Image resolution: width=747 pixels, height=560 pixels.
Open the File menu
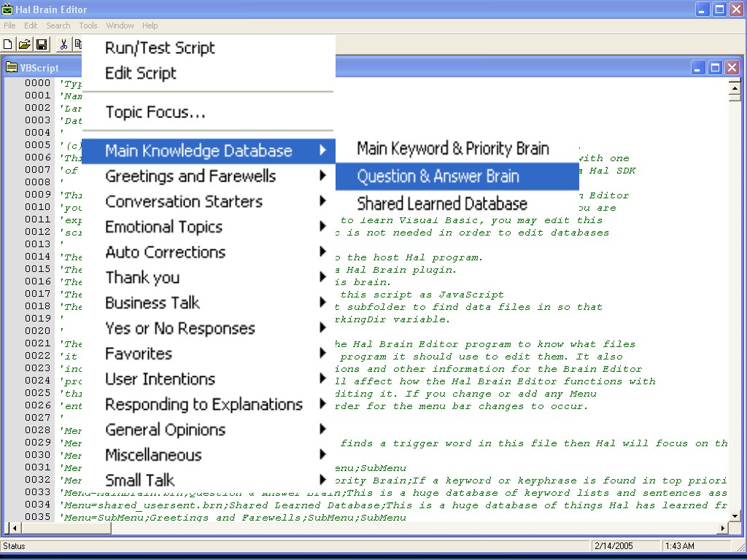pyautogui.click(x=9, y=26)
